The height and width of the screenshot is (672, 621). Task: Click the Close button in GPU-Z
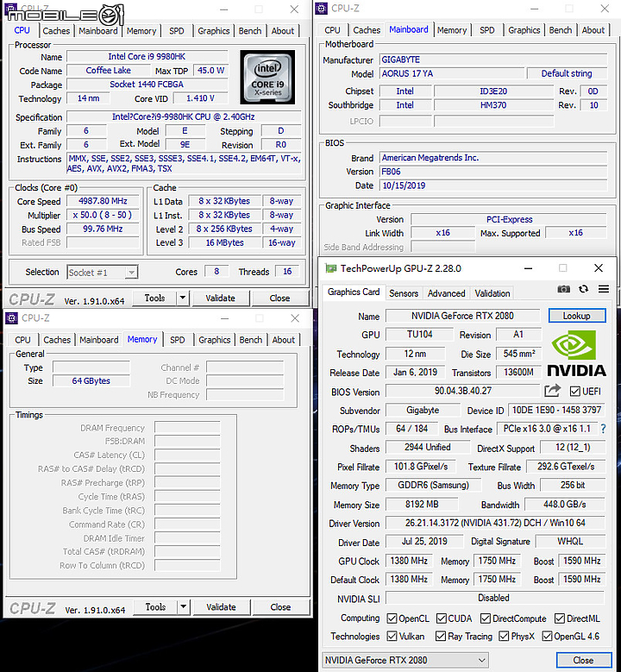584,660
